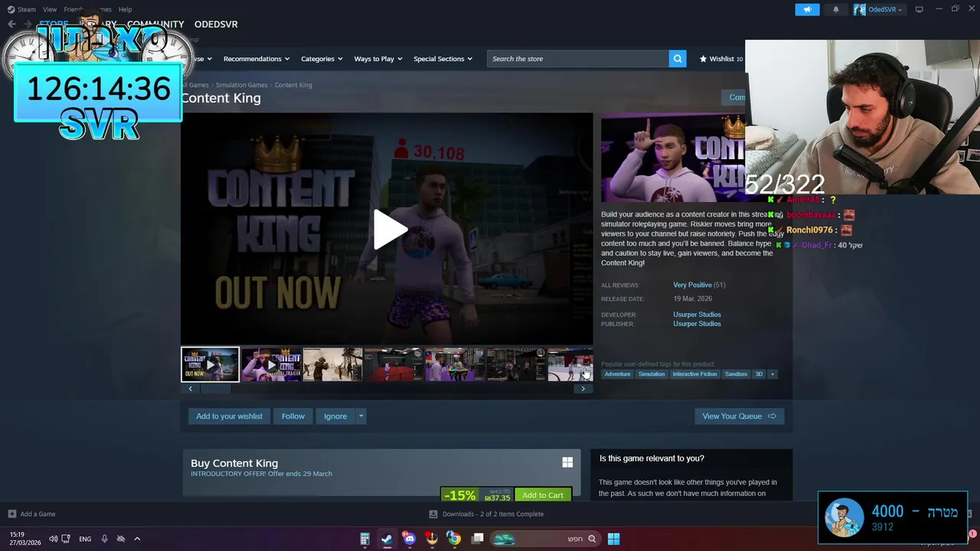
Task: Click View Your Queue button
Action: click(740, 416)
